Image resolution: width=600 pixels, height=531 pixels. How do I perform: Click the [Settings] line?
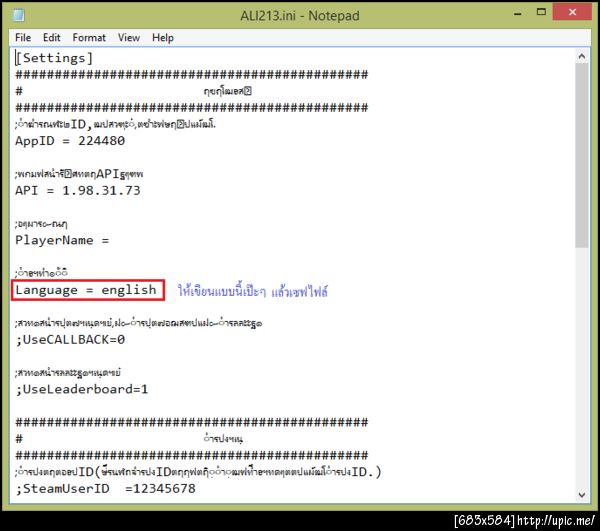(54, 58)
